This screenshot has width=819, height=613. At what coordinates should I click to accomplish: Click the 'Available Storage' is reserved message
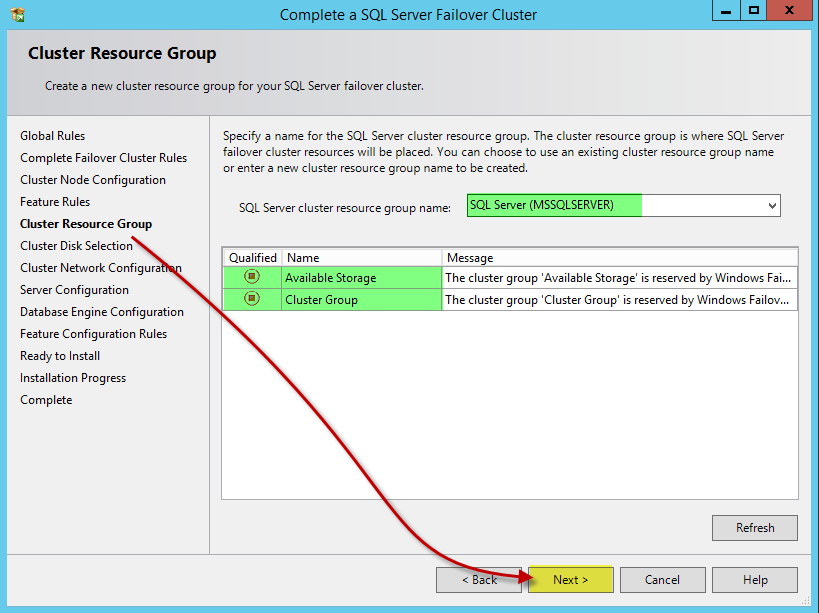pyautogui.click(x=619, y=278)
